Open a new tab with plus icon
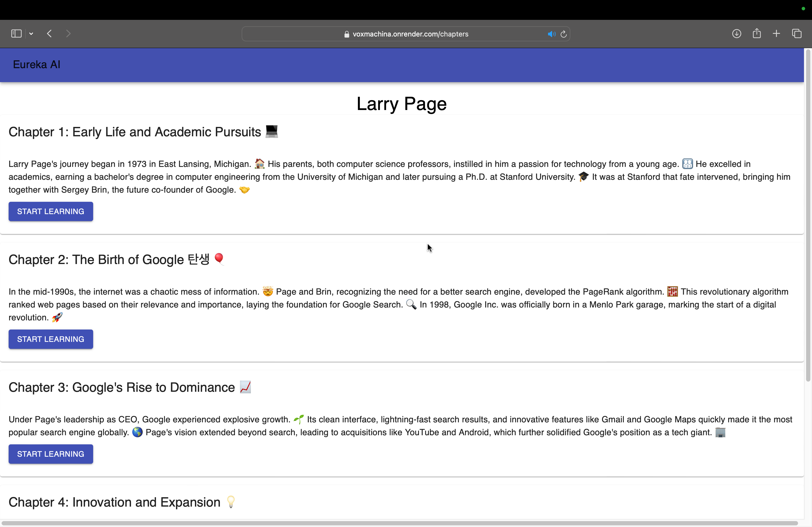 click(x=776, y=33)
